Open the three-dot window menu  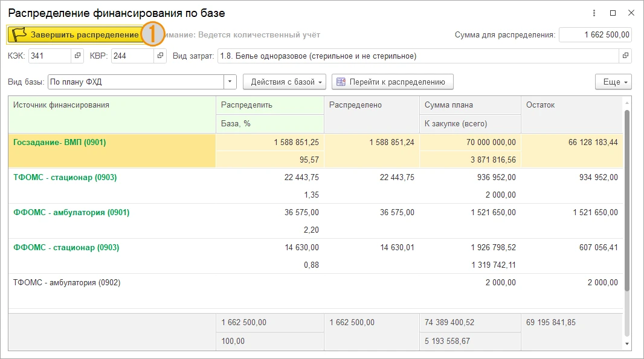click(594, 13)
